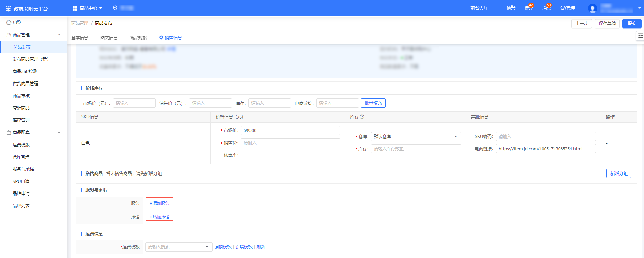
Task: Open 品牌列表 in sidebar
Action: pyautogui.click(x=21, y=206)
